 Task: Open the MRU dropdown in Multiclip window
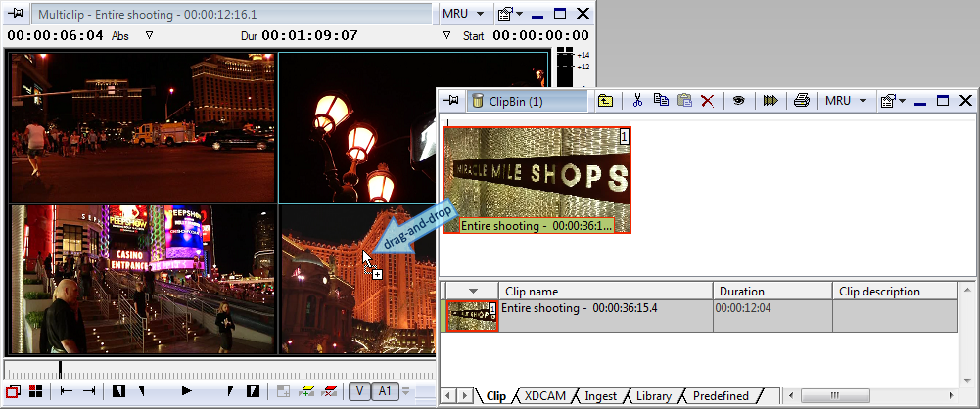(463, 14)
